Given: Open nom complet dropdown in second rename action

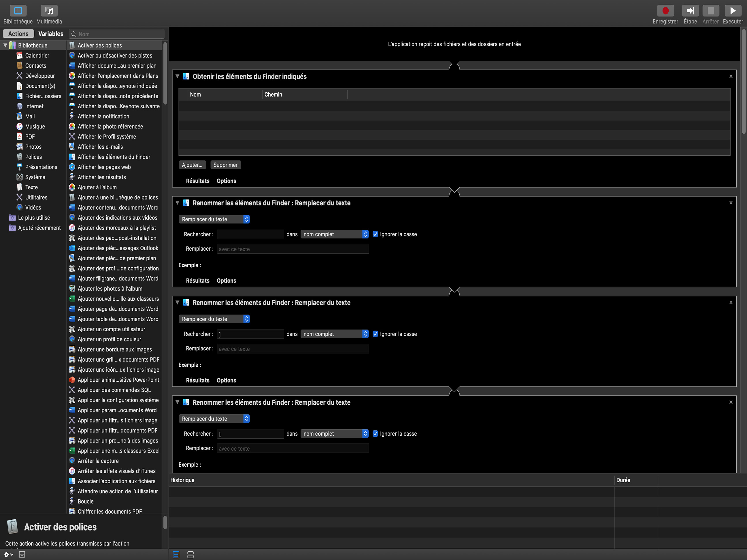Looking at the screenshot, I should coord(334,334).
